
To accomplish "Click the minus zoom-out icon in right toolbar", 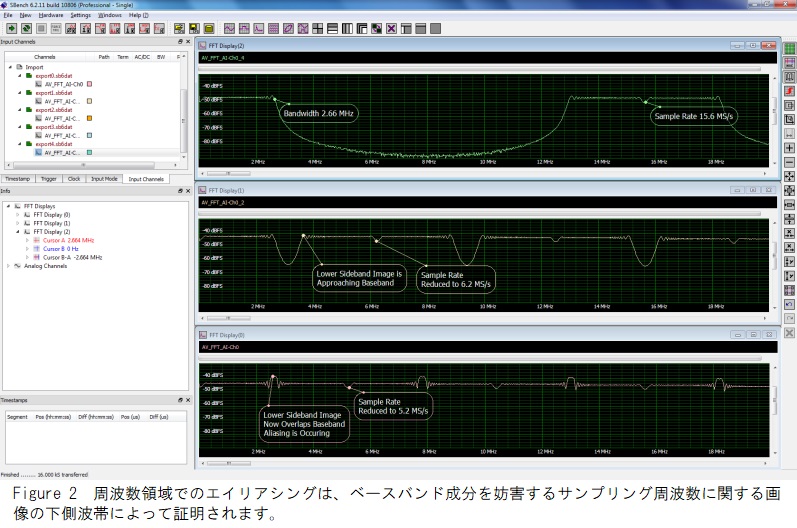I will [789, 162].
